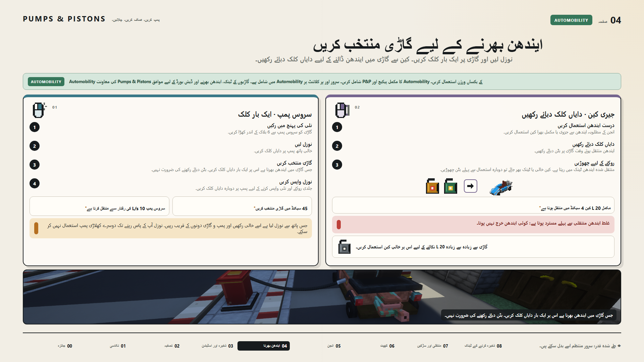Image resolution: width=644 pixels, height=362 pixels.
Task: Click the mouse icon in card 02
Action: coord(342,110)
